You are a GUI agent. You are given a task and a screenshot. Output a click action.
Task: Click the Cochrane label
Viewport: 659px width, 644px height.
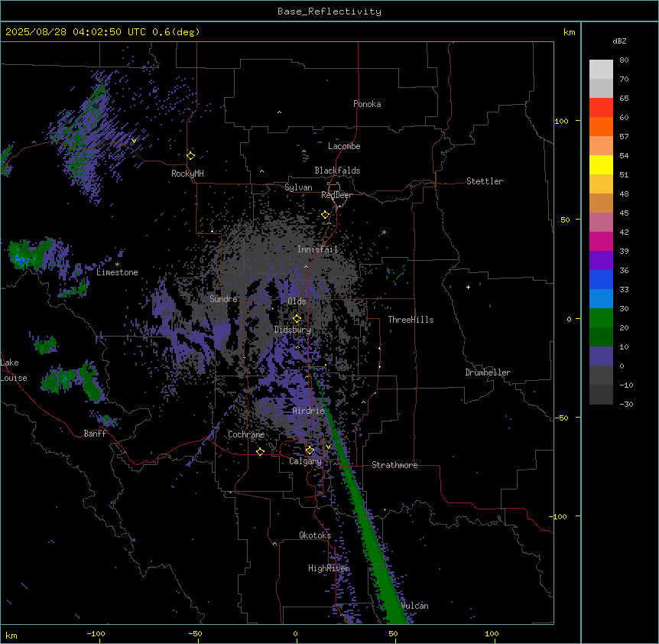(x=246, y=434)
